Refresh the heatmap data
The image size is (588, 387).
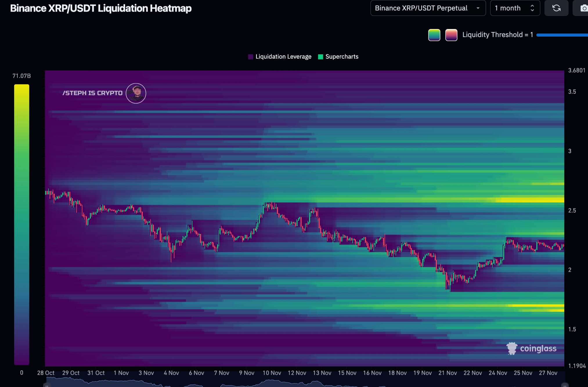[x=556, y=8]
